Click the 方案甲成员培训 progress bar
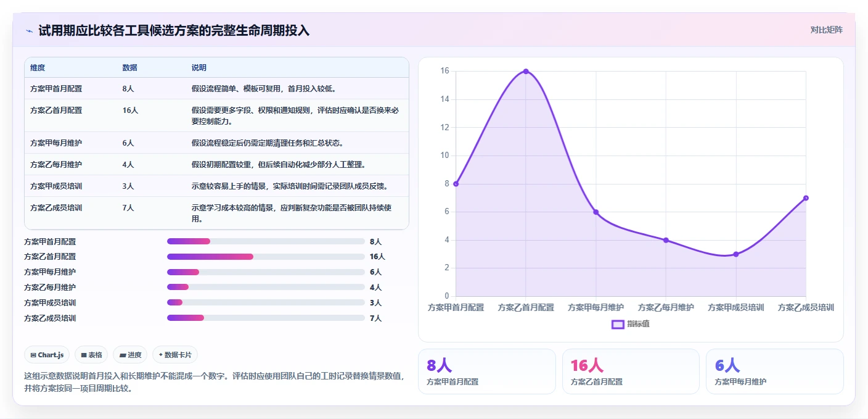The height and width of the screenshot is (419, 868). [266, 302]
